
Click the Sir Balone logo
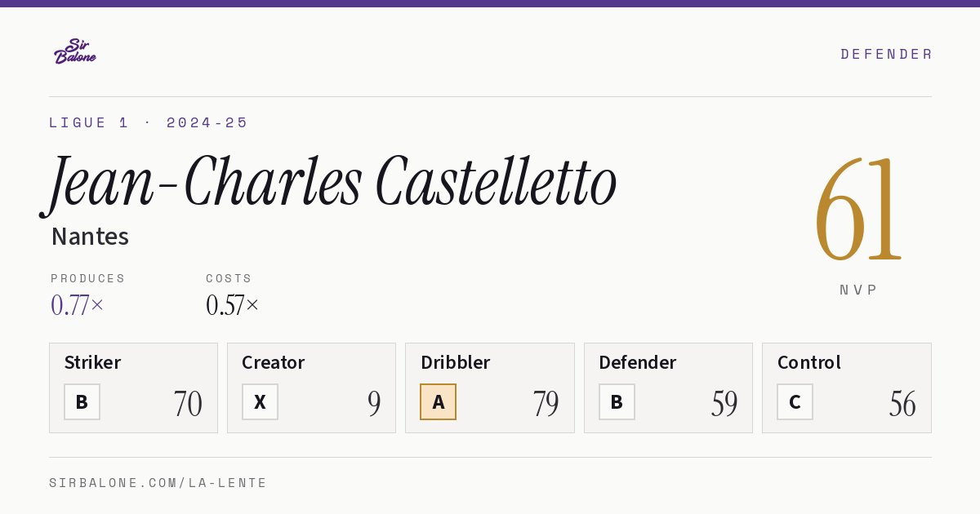coord(74,51)
